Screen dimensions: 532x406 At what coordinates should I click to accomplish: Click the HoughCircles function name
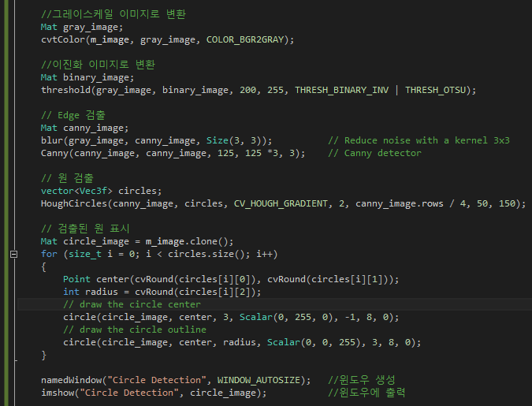73,203
